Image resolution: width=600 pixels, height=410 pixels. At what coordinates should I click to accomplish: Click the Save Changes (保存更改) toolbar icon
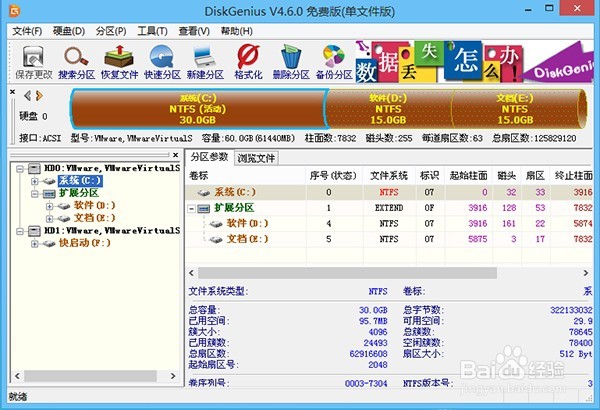click(33, 62)
